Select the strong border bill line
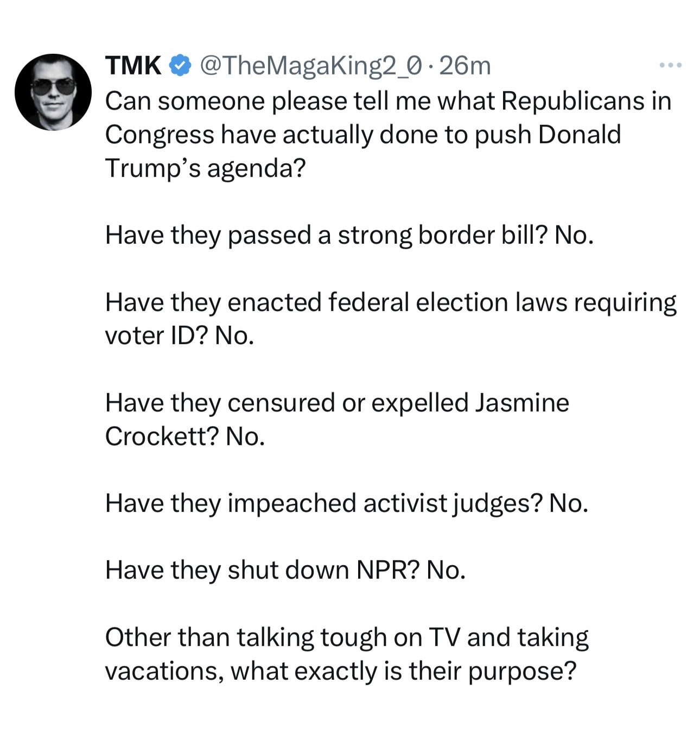Viewport: 700px width, 740px height. 349,235
